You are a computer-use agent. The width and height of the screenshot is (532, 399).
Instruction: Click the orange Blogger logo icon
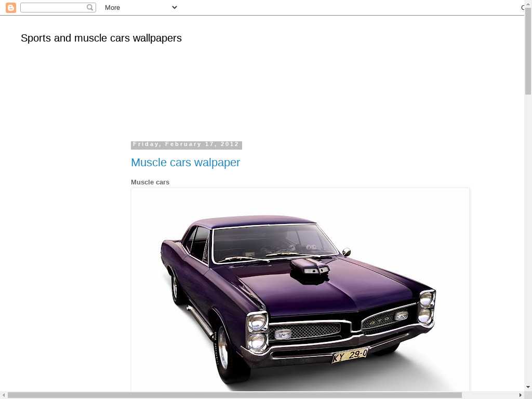11,7
